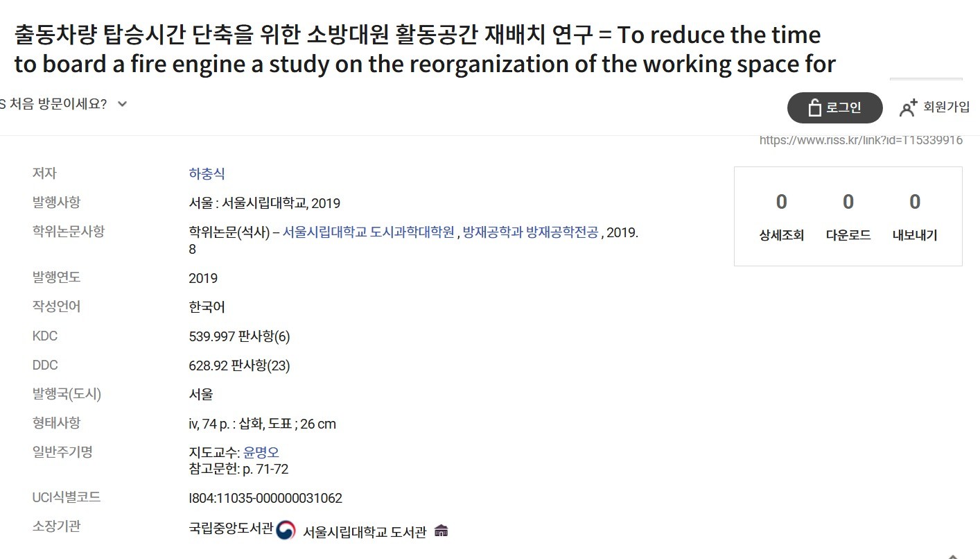Click the person-plus icon beside 회원가입
The width and height of the screenshot is (980, 559).
908,107
